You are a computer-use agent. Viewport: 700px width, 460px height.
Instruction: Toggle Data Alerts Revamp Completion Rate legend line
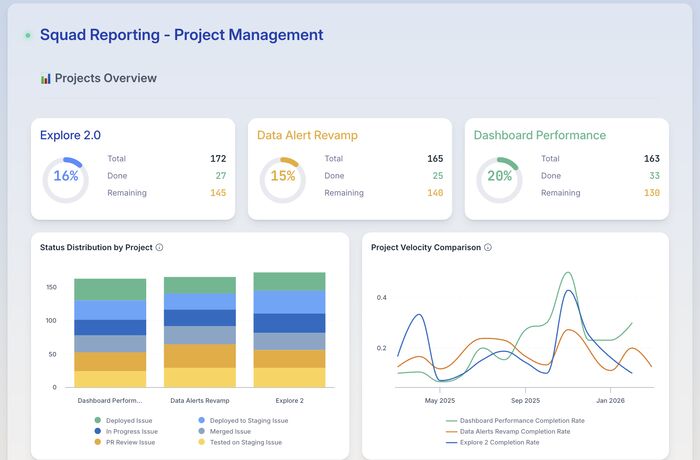[x=508, y=431]
